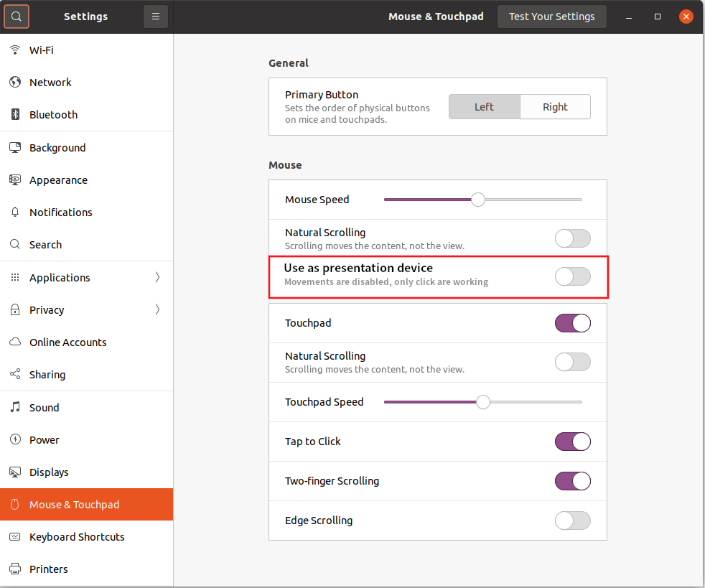Enable the Edge Scrolling switch
Screen dimensions: 705x588
pyautogui.click(x=572, y=520)
